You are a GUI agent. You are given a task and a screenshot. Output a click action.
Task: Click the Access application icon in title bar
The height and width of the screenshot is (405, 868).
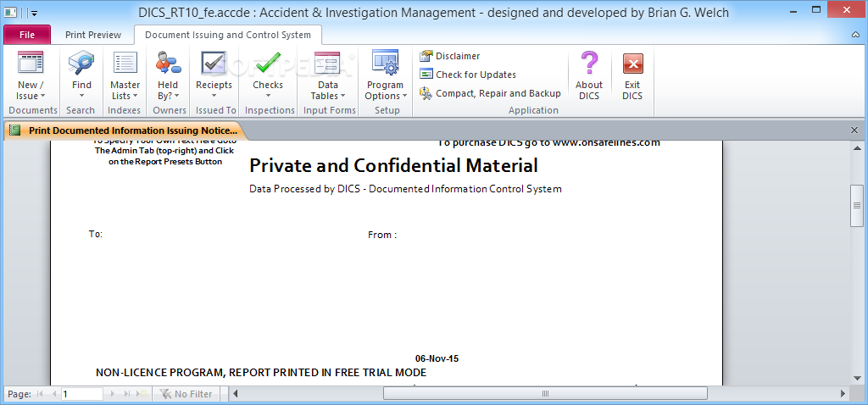tap(11, 12)
